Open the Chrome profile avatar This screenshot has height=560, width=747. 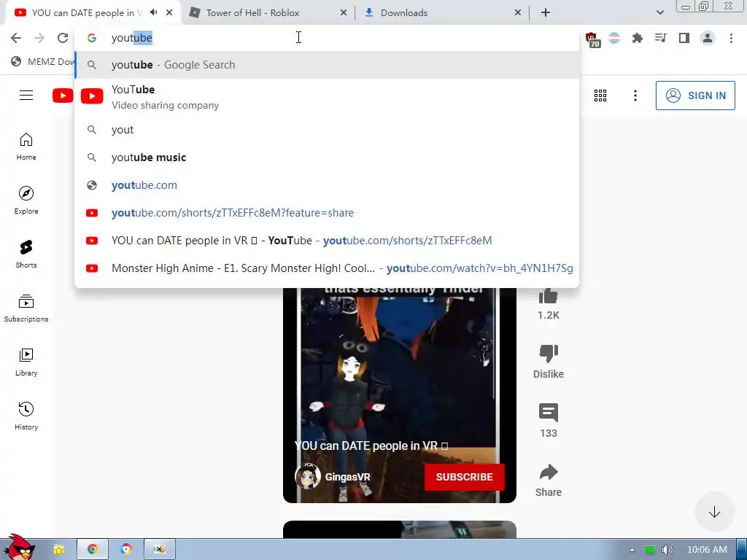tap(708, 38)
